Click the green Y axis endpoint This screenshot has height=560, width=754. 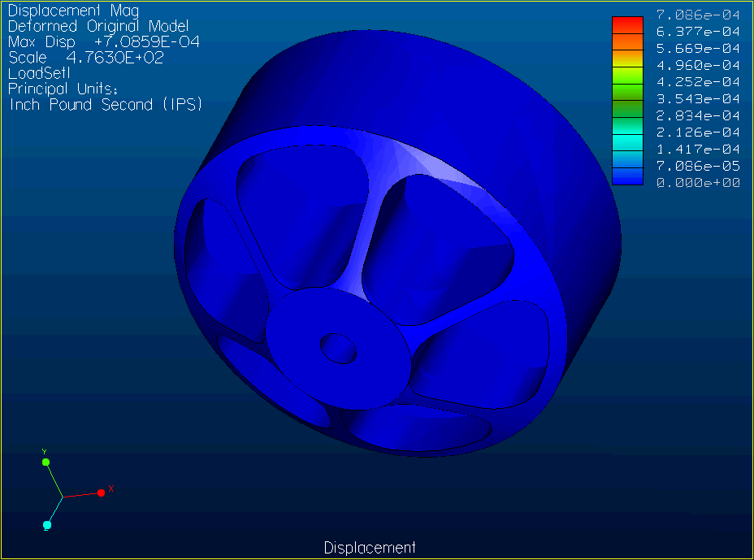coord(46,462)
